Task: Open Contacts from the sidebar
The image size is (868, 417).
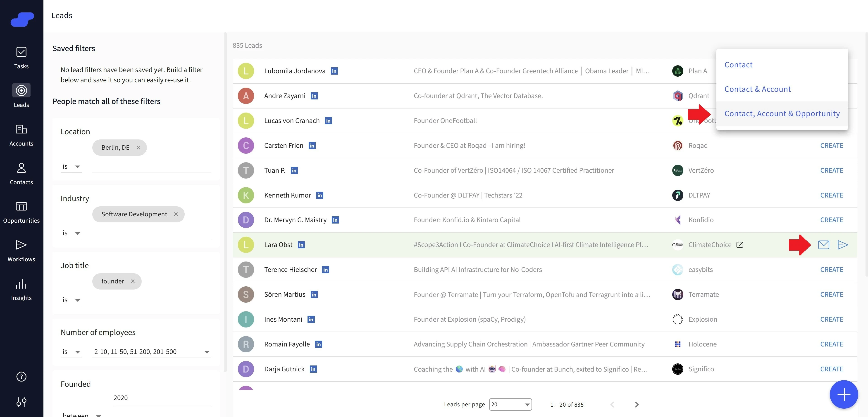Action: pyautogui.click(x=21, y=174)
